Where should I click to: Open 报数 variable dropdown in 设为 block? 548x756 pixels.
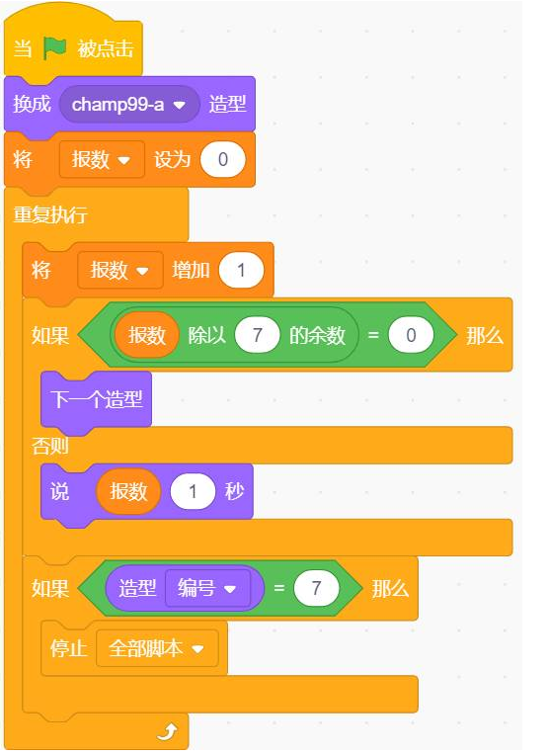point(102,159)
